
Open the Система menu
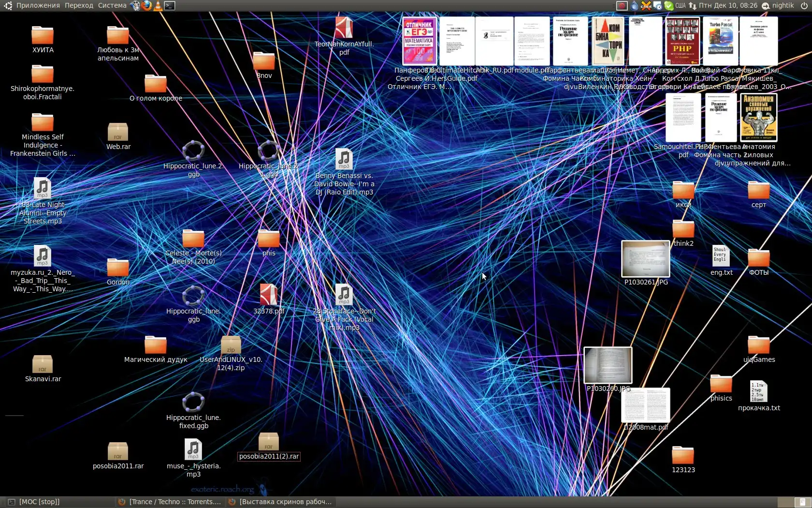pos(112,6)
